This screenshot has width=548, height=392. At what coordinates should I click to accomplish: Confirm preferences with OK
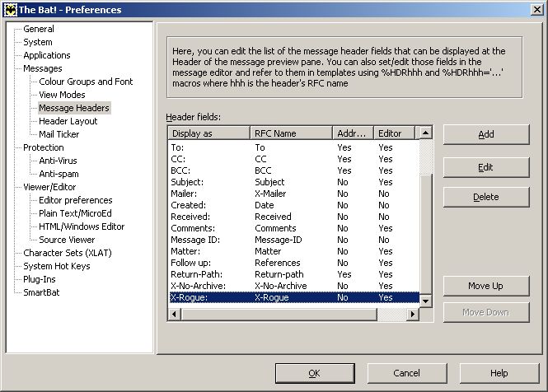coord(315,373)
